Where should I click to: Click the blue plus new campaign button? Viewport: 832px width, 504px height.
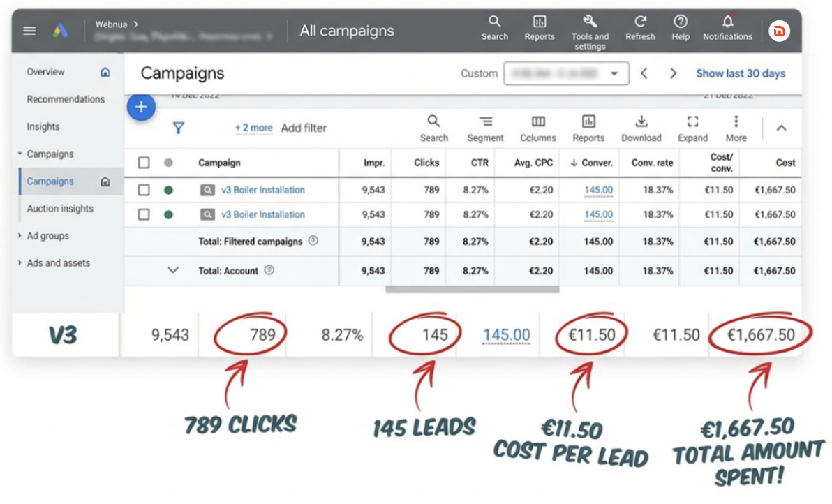coord(141,107)
